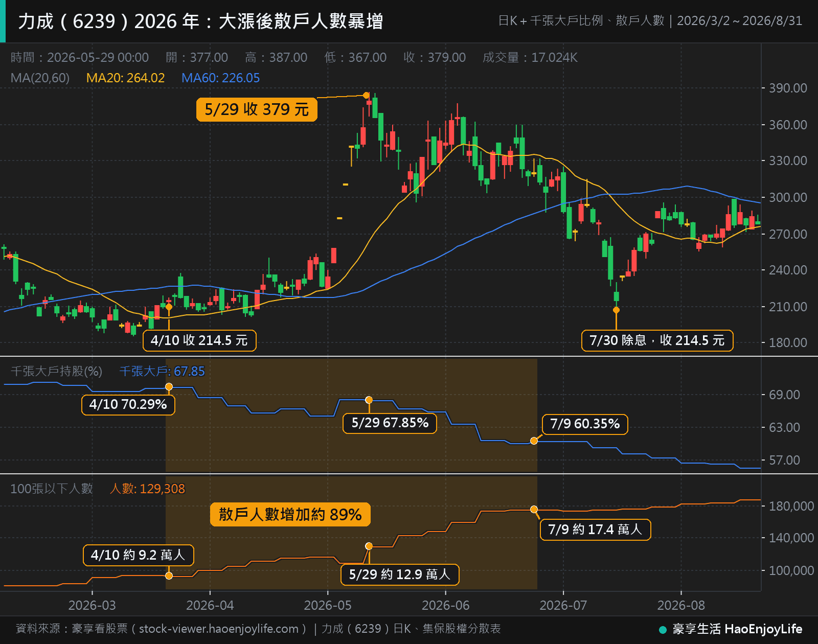
Task: Click the 7/9 約 17.4 萬人 callout
Action: tap(596, 530)
